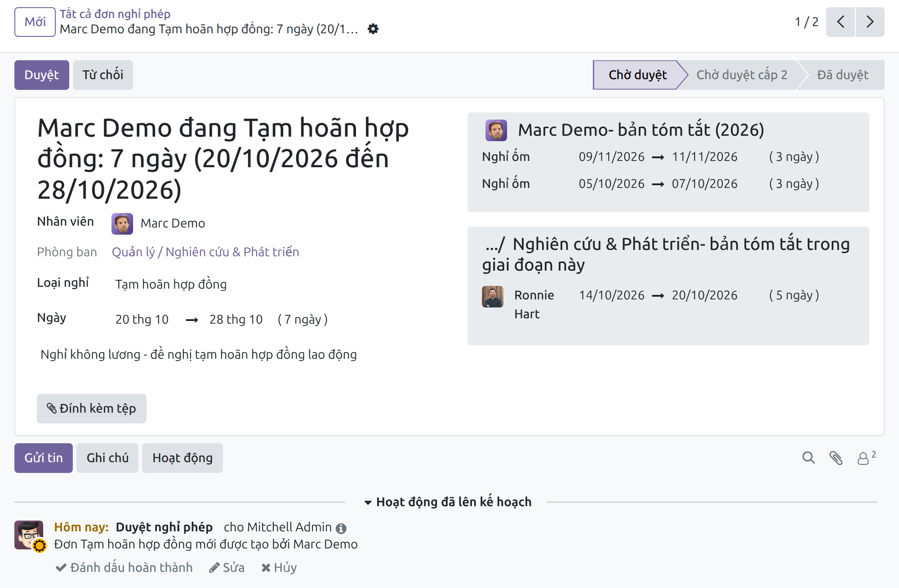Click the ( 7 ngày ) duration text
This screenshot has height=588, width=899.
click(303, 320)
